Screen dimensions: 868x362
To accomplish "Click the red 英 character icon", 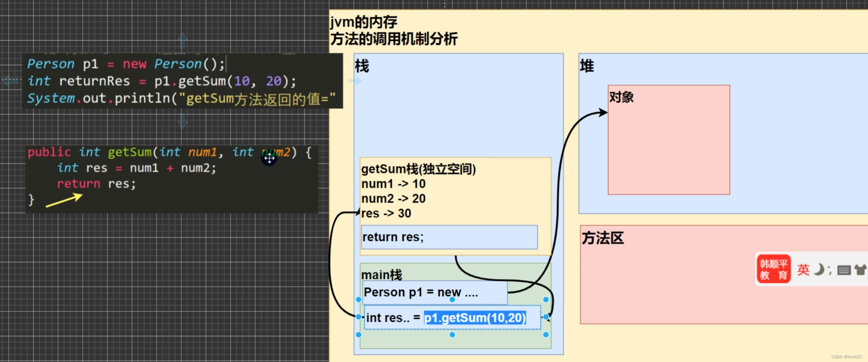I will (804, 270).
